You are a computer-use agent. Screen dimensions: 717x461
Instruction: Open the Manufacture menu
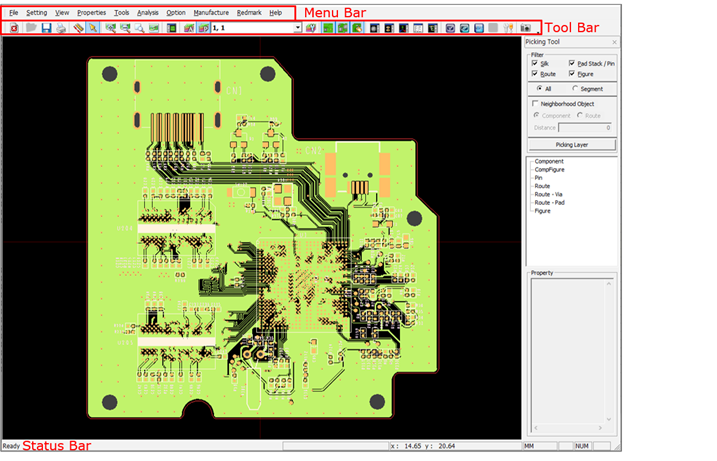click(x=210, y=12)
